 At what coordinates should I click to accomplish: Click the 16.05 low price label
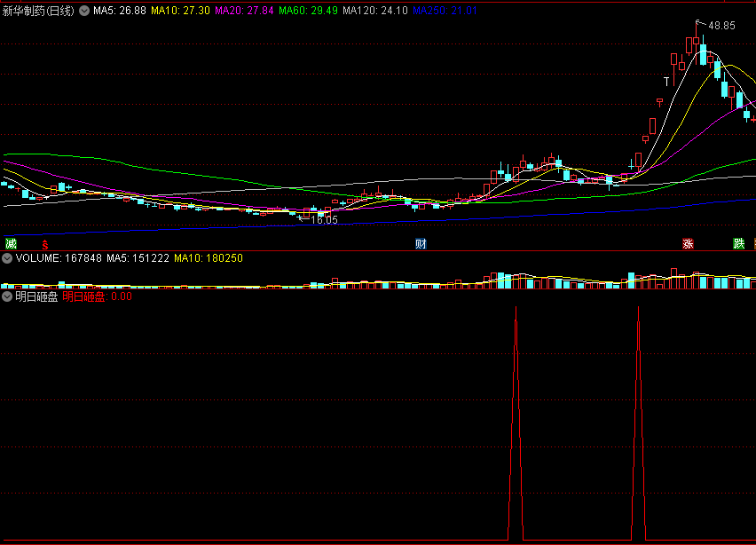[x=324, y=220]
